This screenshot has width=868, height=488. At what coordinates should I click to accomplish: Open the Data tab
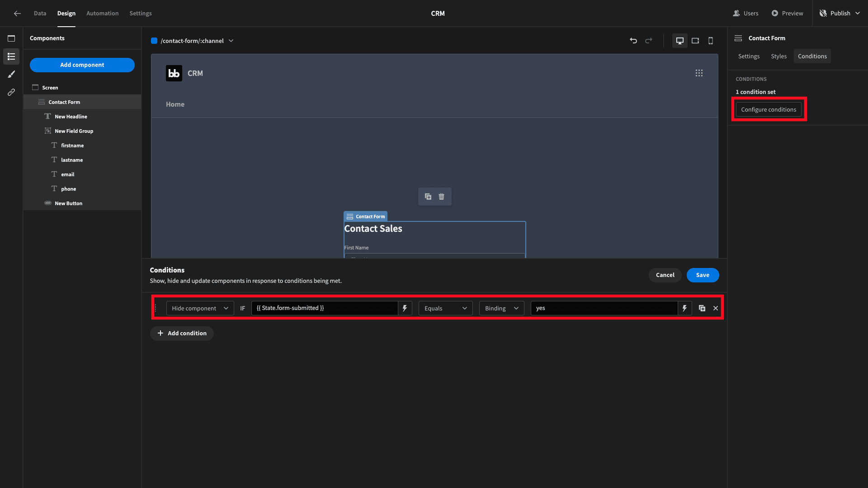point(40,14)
